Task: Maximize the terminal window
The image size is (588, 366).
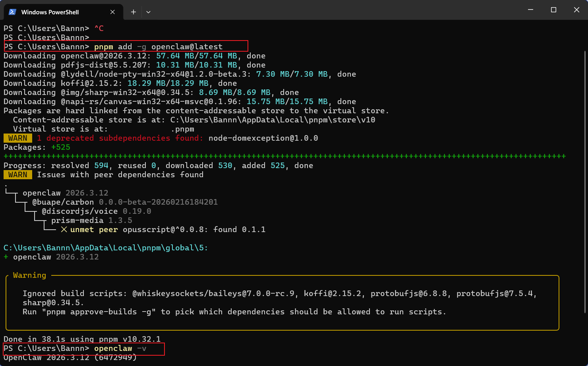Action: click(x=553, y=10)
